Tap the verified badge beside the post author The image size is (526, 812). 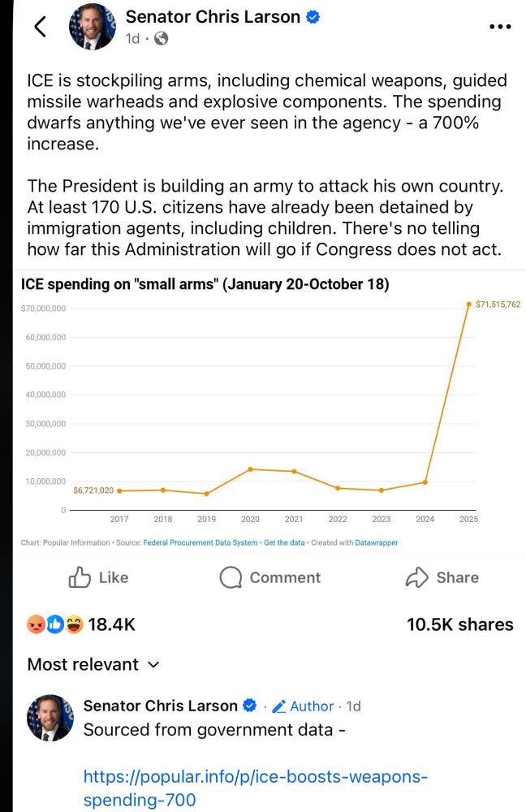(x=313, y=17)
